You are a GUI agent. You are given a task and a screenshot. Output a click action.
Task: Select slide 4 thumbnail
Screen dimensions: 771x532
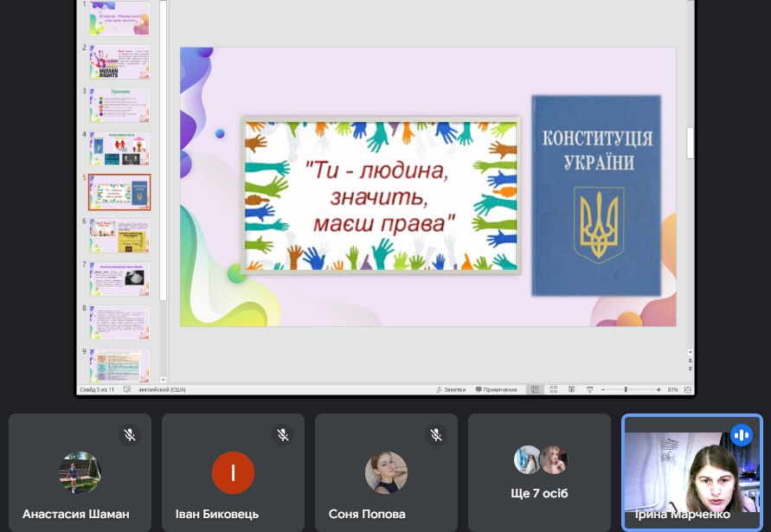[119, 149]
